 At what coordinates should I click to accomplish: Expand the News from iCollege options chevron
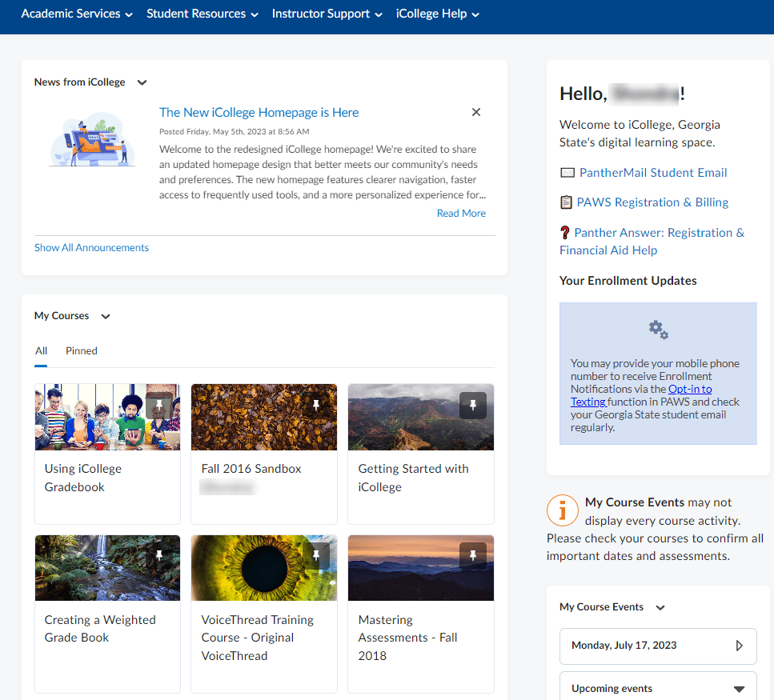point(142,82)
